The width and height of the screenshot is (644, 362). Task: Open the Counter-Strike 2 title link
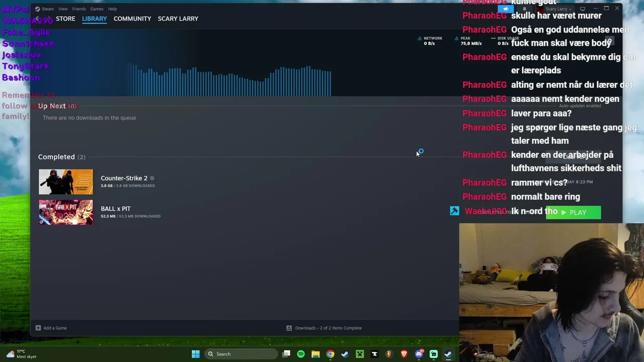coord(124,178)
